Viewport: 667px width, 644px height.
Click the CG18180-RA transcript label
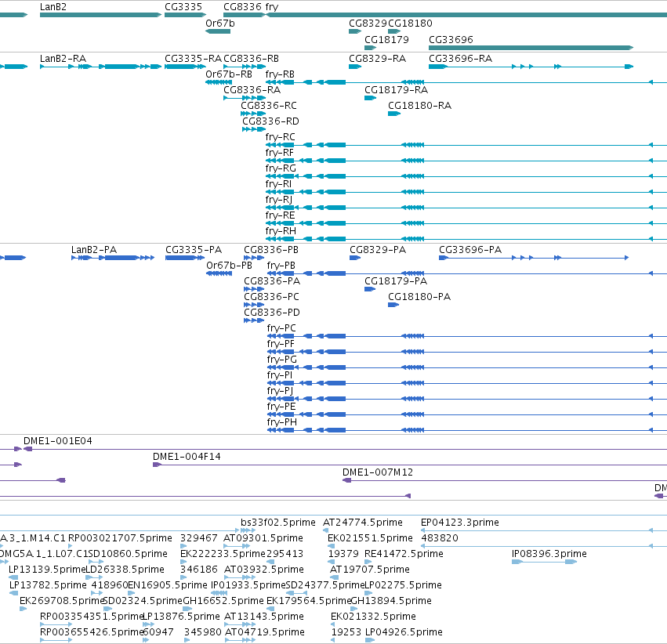point(419,106)
